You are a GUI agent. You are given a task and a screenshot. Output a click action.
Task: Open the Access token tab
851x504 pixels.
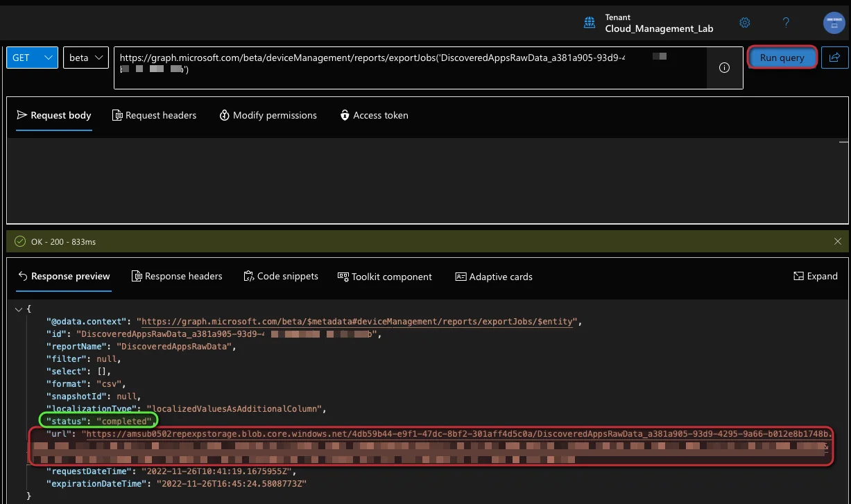(x=374, y=115)
